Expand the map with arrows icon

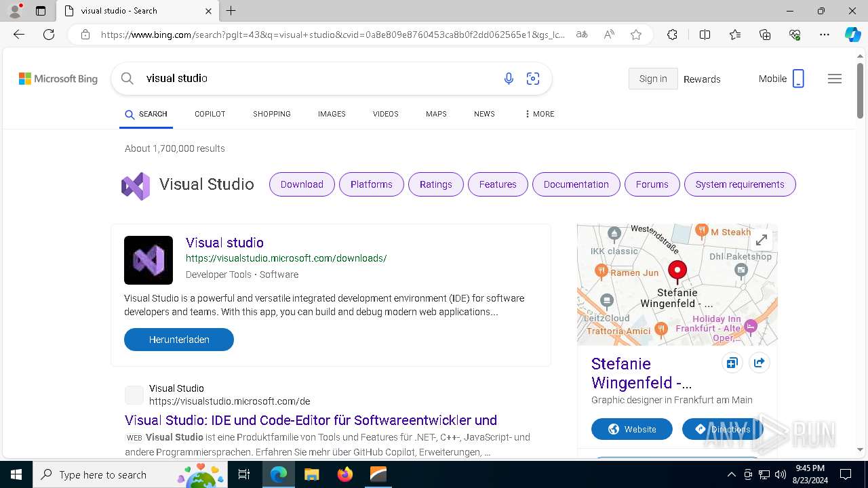(762, 240)
